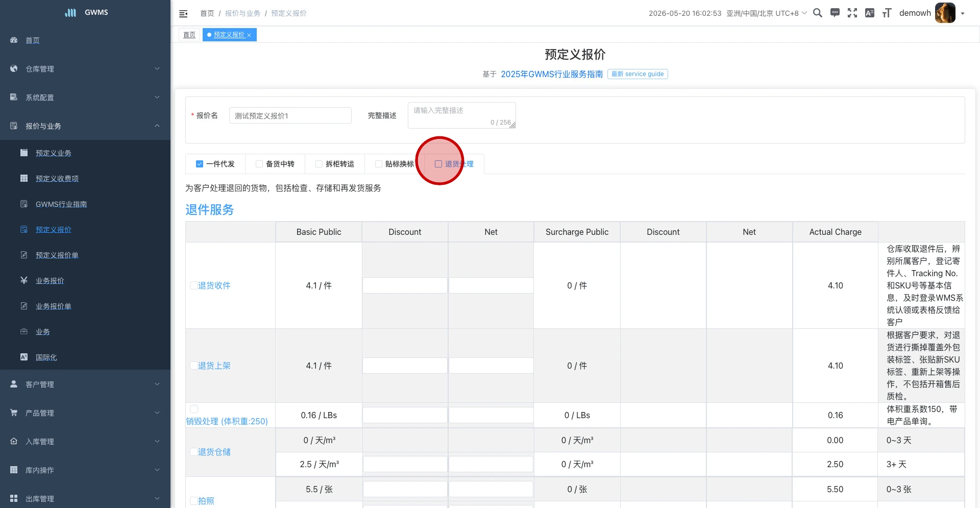The image size is (980, 508).
Task: Click the 业务 briefcase icon
Action: tap(24, 331)
